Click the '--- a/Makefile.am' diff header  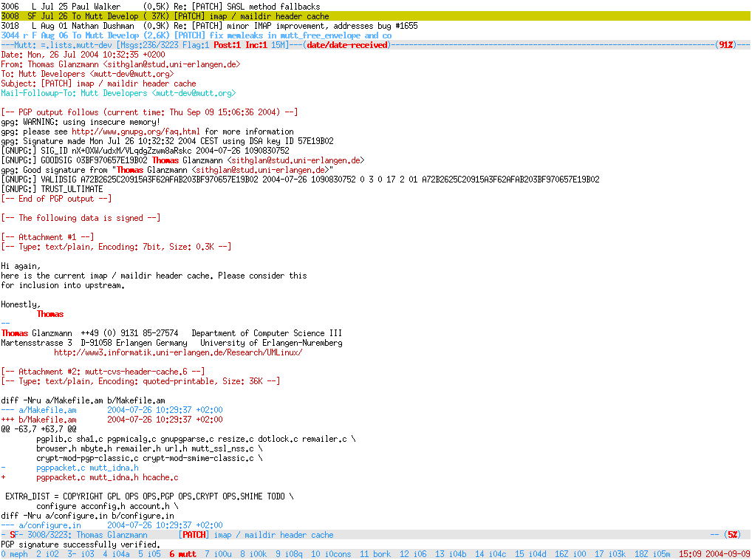point(112,410)
